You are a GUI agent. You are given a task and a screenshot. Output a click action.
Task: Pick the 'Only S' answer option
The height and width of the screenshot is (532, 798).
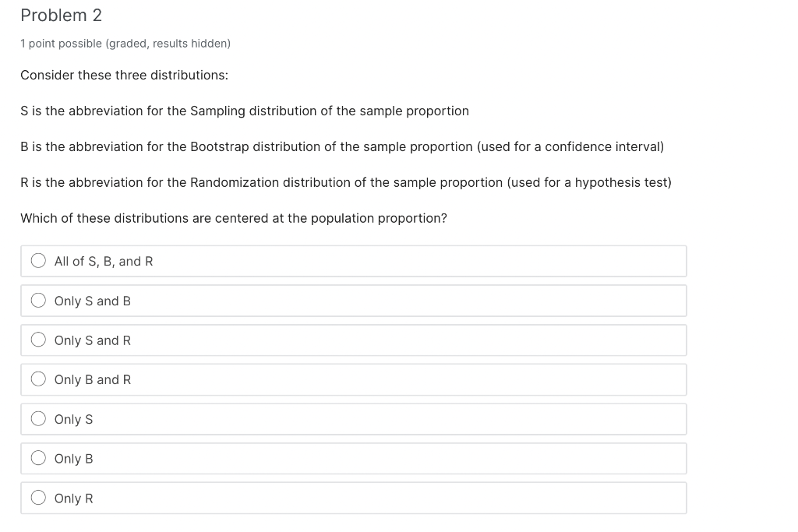pyautogui.click(x=38, y=418)
